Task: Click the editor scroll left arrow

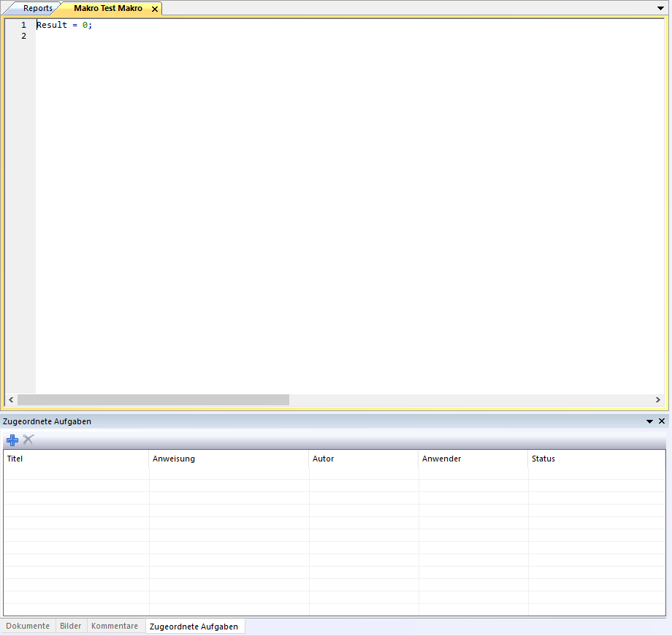Action: (11, 400)
